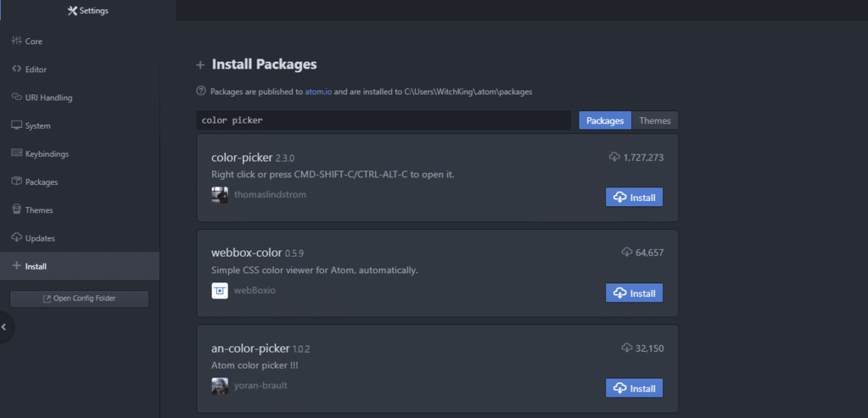Open thomaslindstrom author name
The width and height of the screenshot is (868, 418).
click(x=270, y=195)
